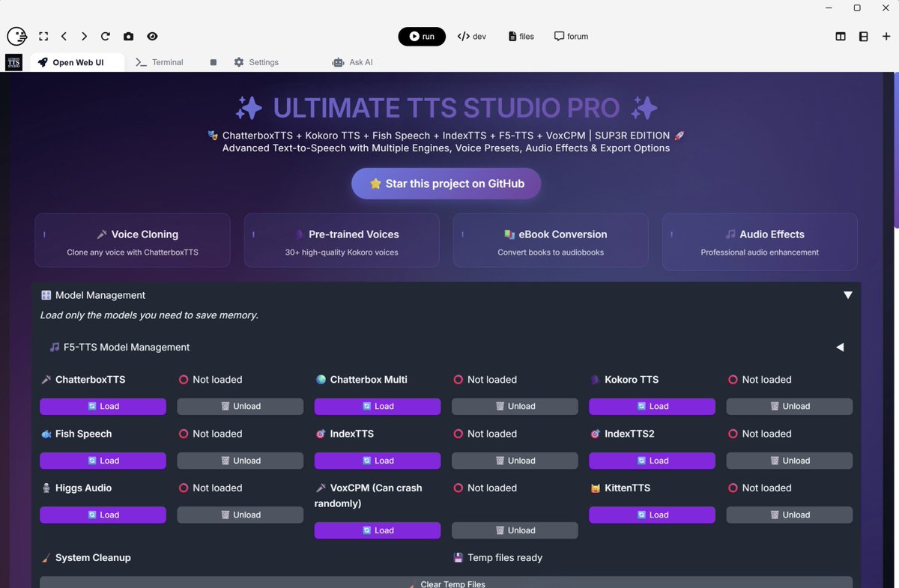Unload the IndexTTS2 model

[790, 461]
